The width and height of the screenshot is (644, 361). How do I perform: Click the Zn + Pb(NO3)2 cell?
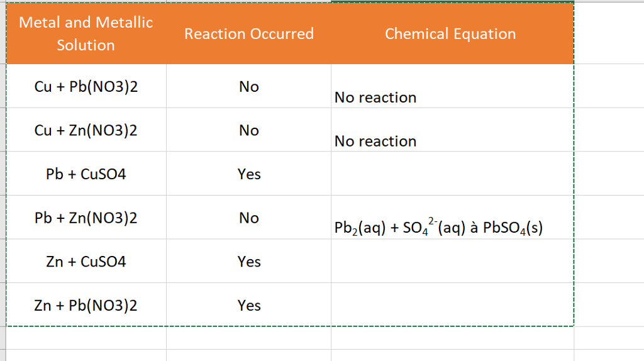[86, 305]
